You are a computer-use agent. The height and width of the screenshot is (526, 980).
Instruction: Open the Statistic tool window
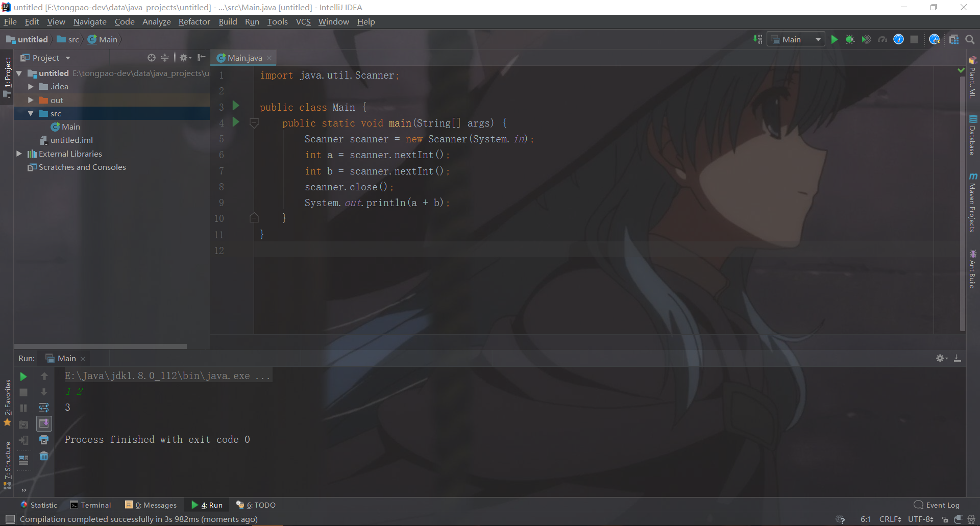(x=39, y=505)
